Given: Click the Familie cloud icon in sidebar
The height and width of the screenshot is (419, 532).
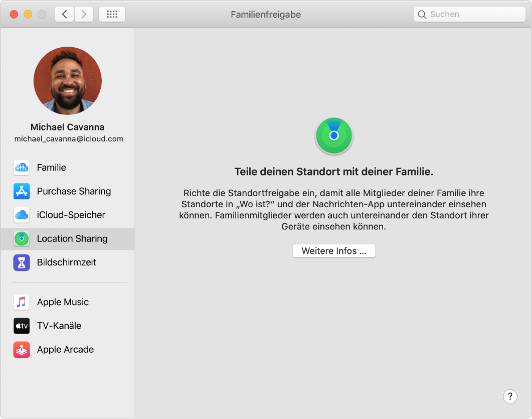Looking at the screenshot, I should point(22,168).
